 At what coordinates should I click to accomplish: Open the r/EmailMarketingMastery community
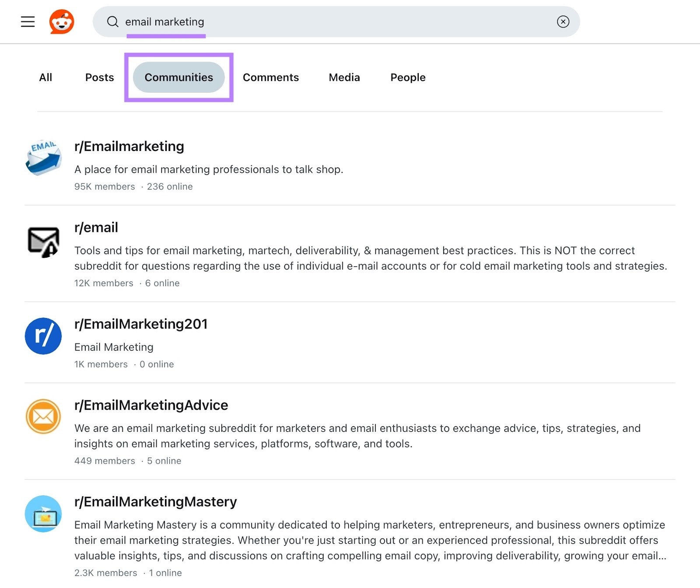click(x=155, y=501)
